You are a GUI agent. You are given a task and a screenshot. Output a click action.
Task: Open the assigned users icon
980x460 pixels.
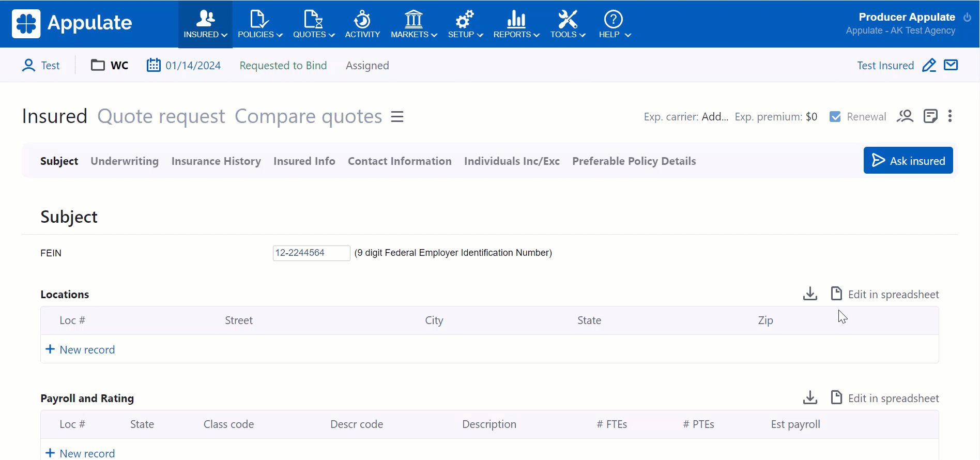(x=905, y=116)
